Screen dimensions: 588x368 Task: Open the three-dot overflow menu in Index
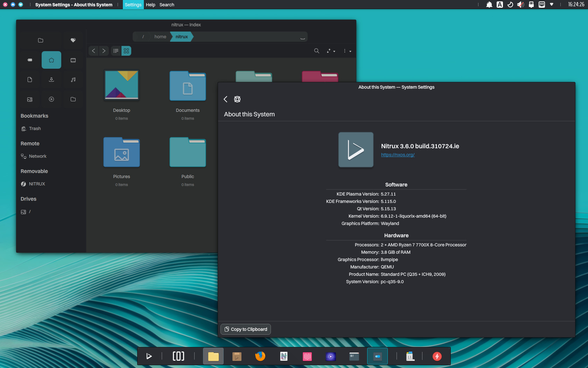point(347,51)
